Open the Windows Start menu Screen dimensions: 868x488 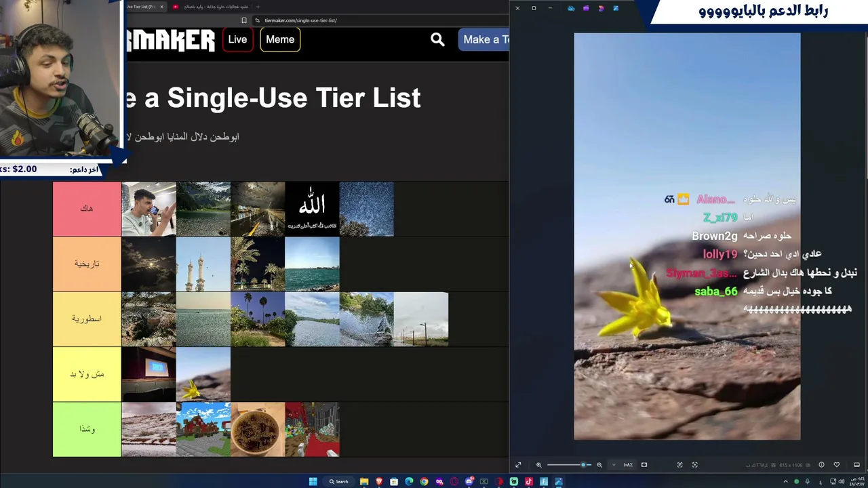point(313,482)
